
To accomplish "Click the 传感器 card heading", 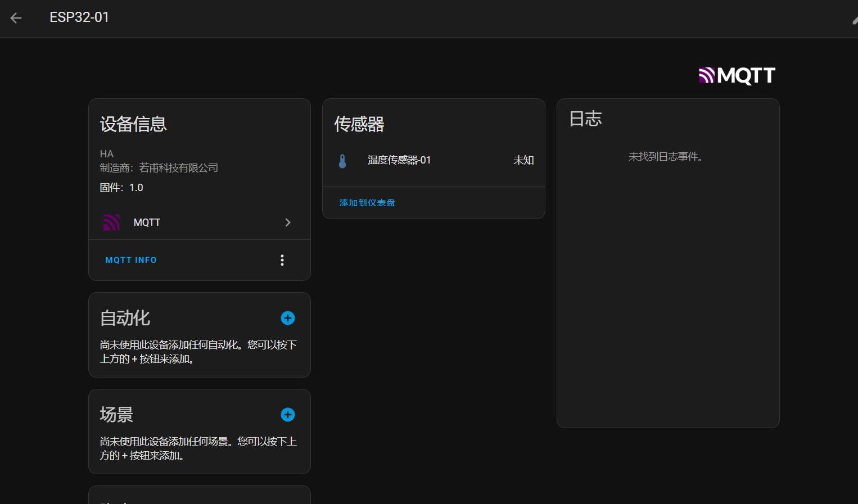I will click(359, 124).
